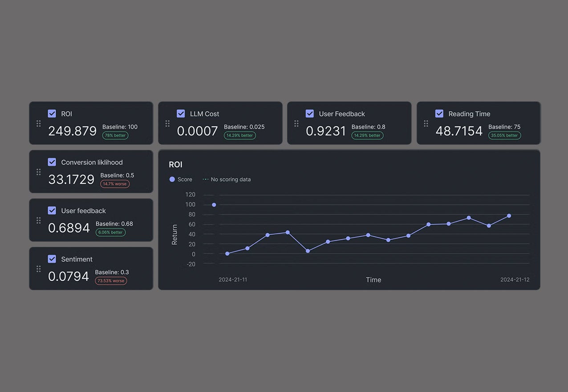Screen dimensions: 568x392
Task: Select drag handle beside the 0.9231 User Feedback value
Action: (x=296, y=123)
